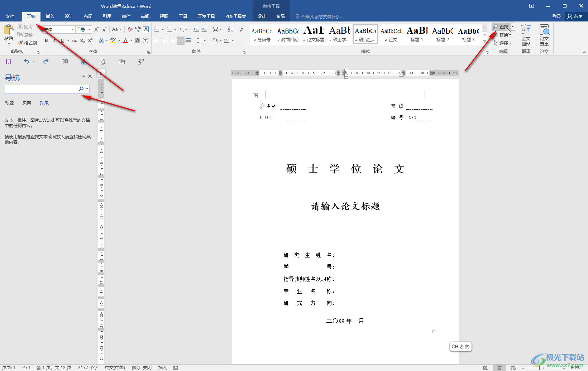The height and width of the screenshot is (371, 588).
Task: Switch navigation pane to Pages (页面)
Action: tap(27, 103)
